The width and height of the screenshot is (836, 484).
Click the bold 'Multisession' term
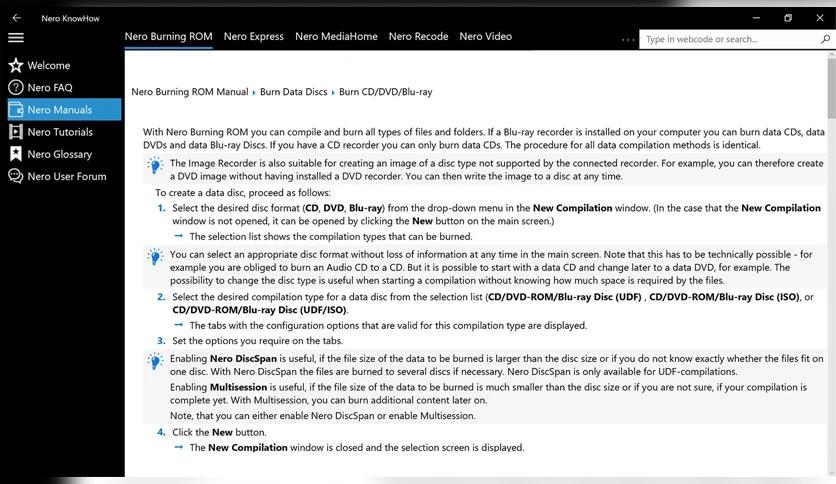point(238,387)
